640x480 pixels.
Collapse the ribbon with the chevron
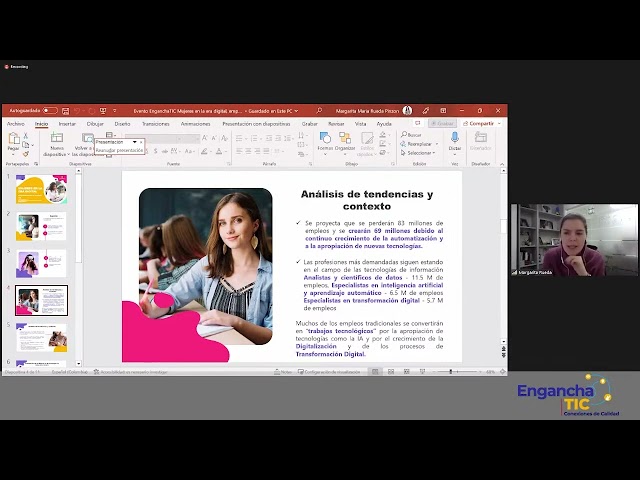[502, 164]
